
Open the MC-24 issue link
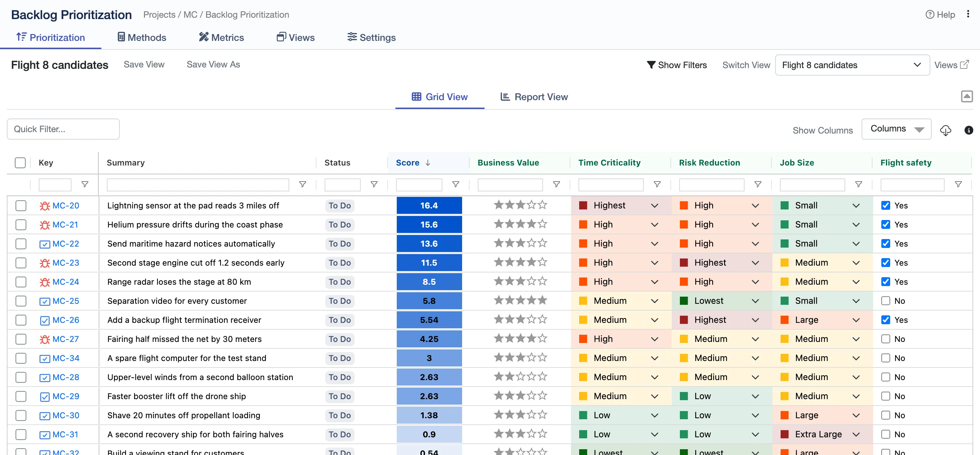coord(66,282)
